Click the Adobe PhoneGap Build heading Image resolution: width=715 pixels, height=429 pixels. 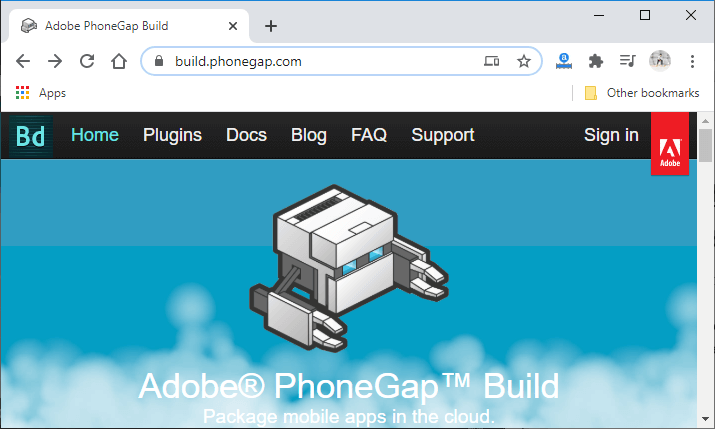point(348,387)
